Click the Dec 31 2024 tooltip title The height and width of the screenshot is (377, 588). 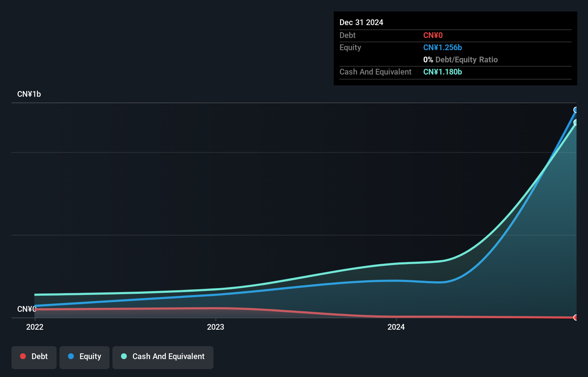pyautogui.click(x=361, y=23)
